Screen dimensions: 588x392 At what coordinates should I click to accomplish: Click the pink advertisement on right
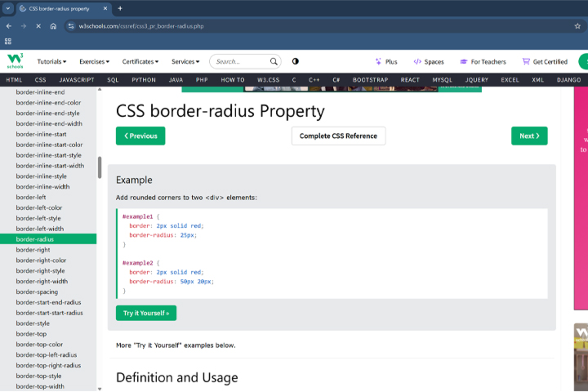tap(581, 198)
